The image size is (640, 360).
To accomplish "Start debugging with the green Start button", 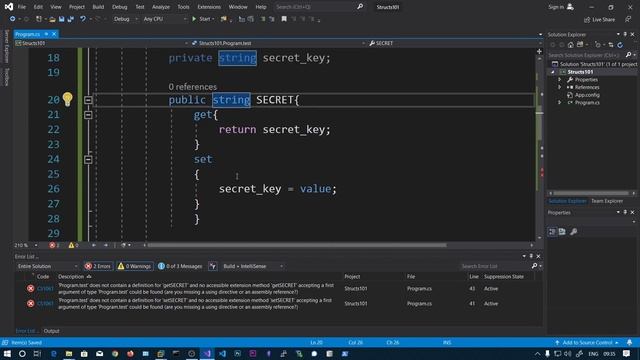I will click(202, 19).
